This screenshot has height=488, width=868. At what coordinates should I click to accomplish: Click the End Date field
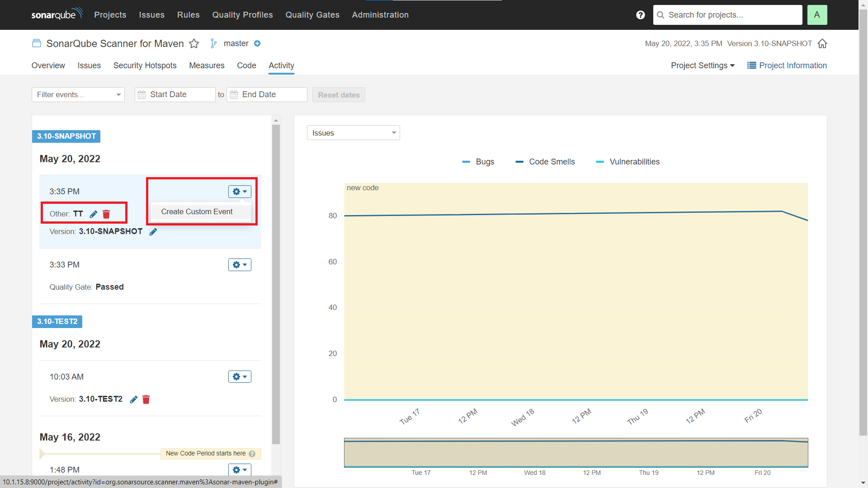(x=267, y=94)
